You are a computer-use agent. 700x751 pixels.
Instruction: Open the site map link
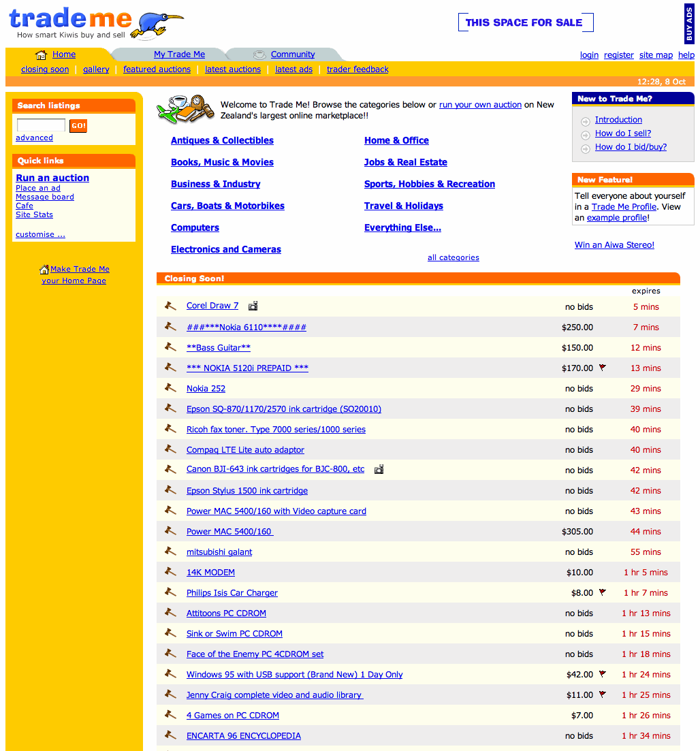656,55
